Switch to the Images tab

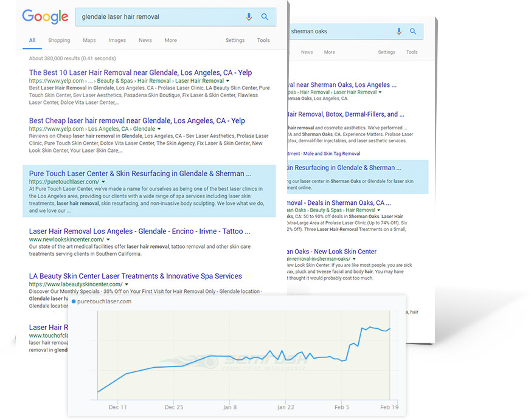coord(118,40)
